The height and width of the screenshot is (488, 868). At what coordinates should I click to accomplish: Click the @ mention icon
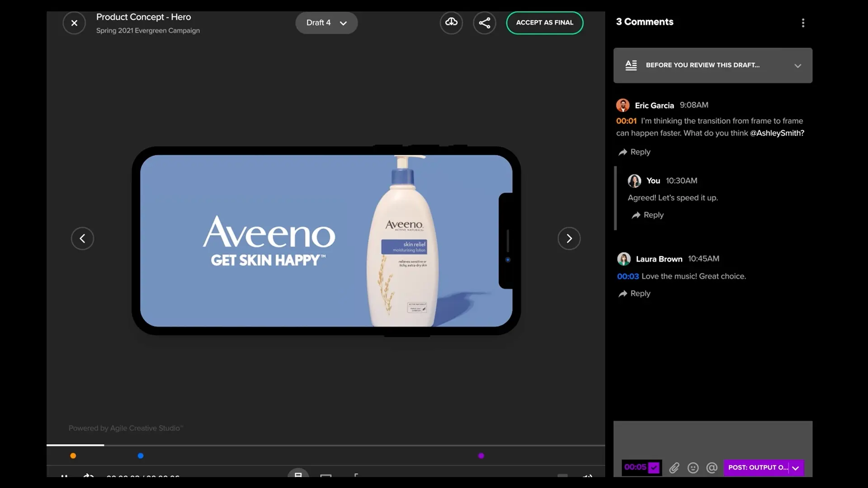click(712, 468)
